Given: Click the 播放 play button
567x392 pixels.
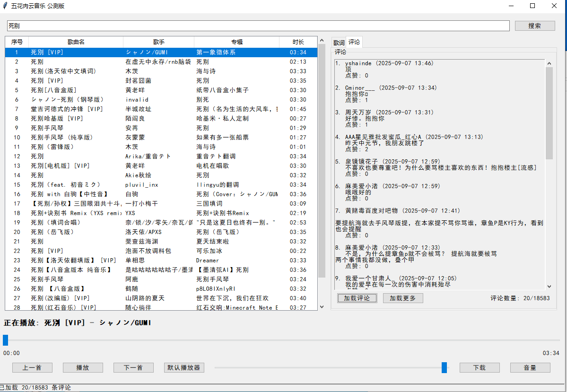Looking at the screenshot, I should (x=83, y=367).
